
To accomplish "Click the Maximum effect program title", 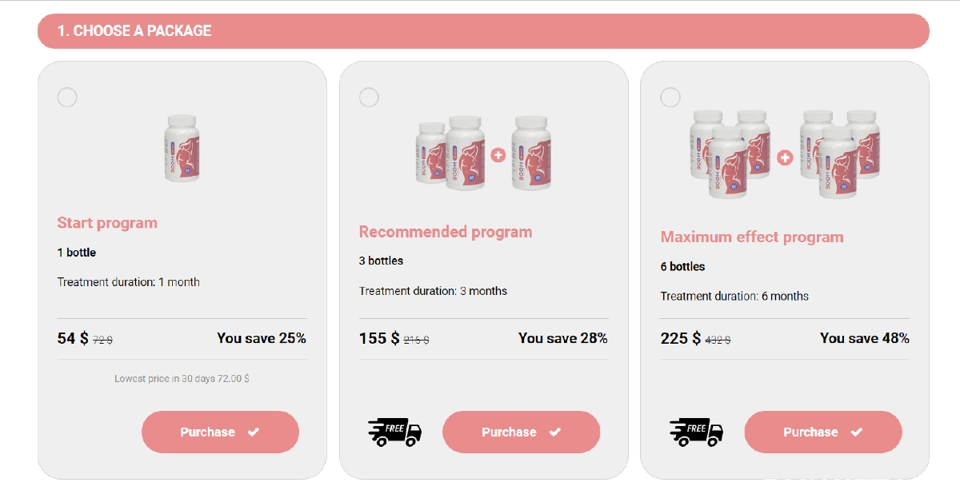I will point(752,237).
